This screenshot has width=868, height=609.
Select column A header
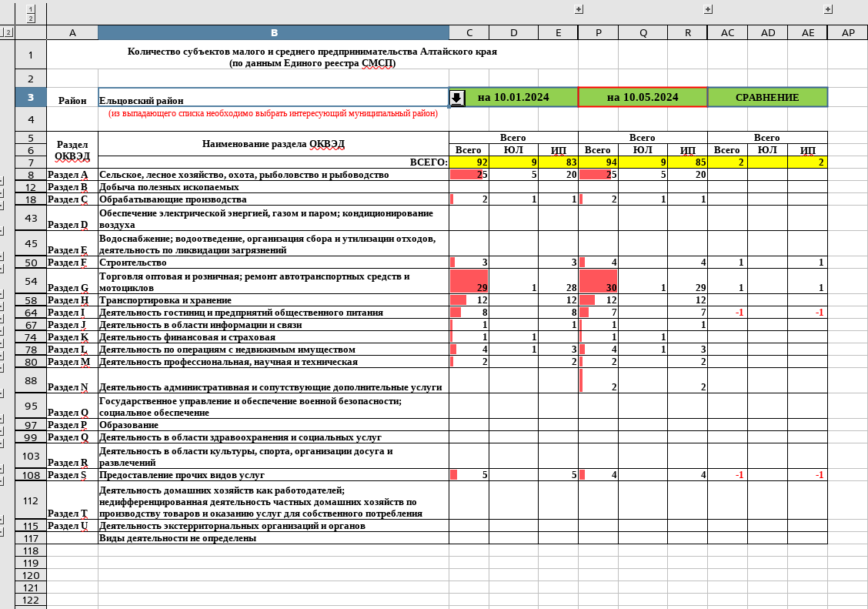click(x=72, y=32)
